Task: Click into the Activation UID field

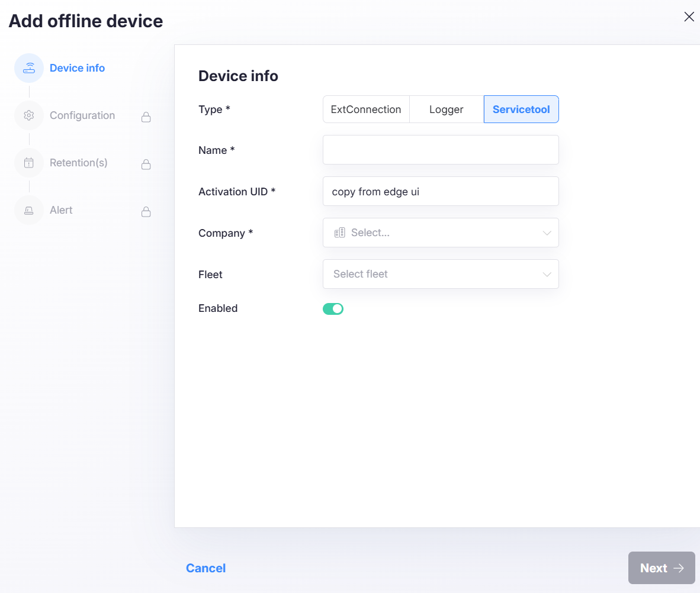Action: coord(441,191)
